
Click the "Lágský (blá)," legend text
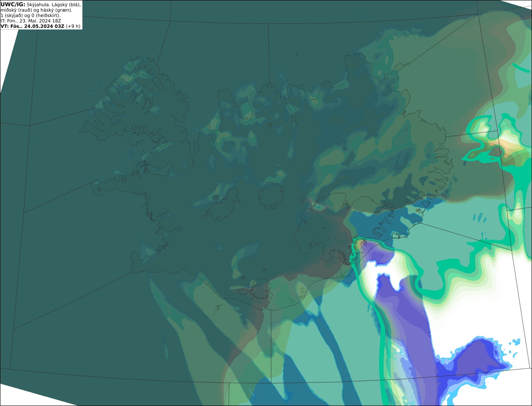pos(66,5)
